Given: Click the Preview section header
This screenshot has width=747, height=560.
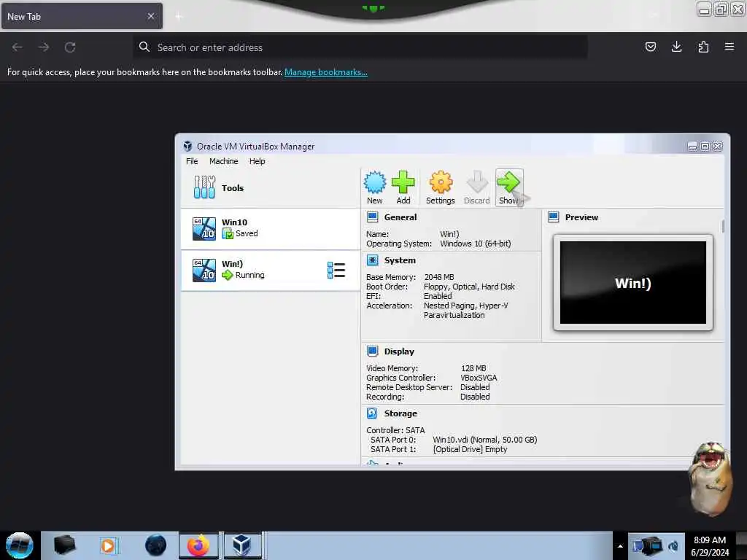Looking at the screenshot, I should (x=581, y=217).
